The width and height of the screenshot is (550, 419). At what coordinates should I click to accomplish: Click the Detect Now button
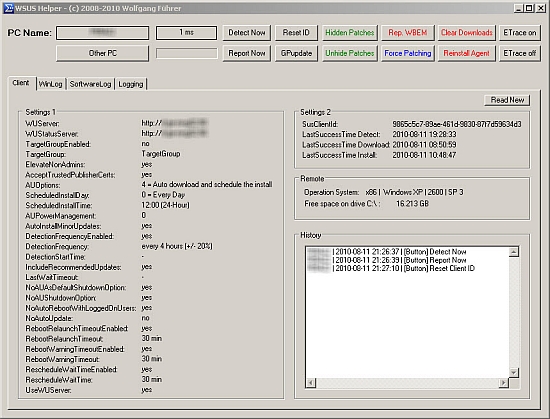point(247,33)
